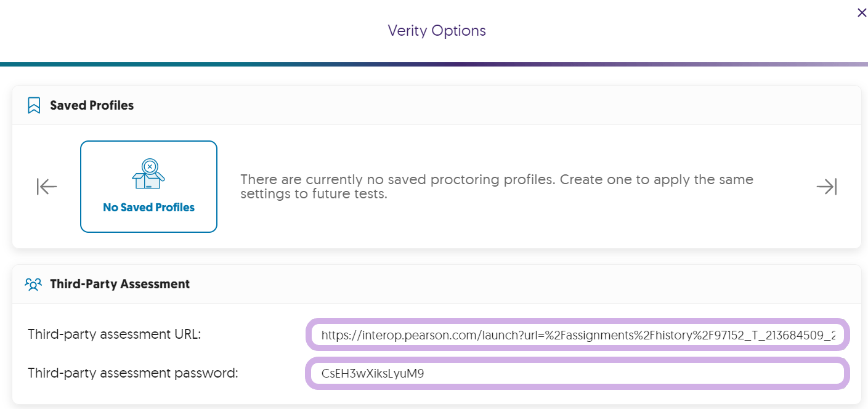This screenshot has height=409, width=868.
Task: Click the group icon beside Third-Party Assessment
Action: [33, 284]
